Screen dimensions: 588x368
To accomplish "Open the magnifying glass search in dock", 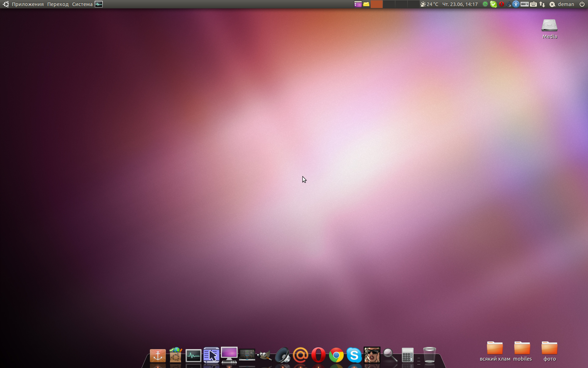I will point(390,355).
